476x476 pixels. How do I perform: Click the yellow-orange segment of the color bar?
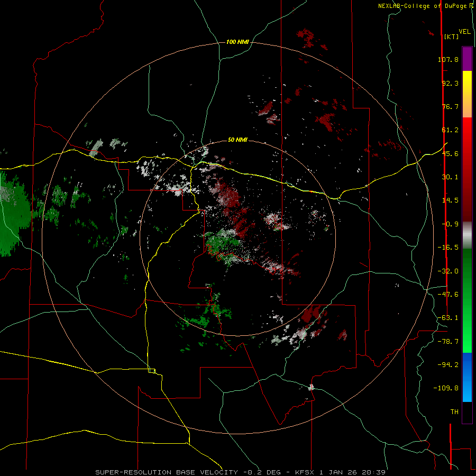pos(467,94)
